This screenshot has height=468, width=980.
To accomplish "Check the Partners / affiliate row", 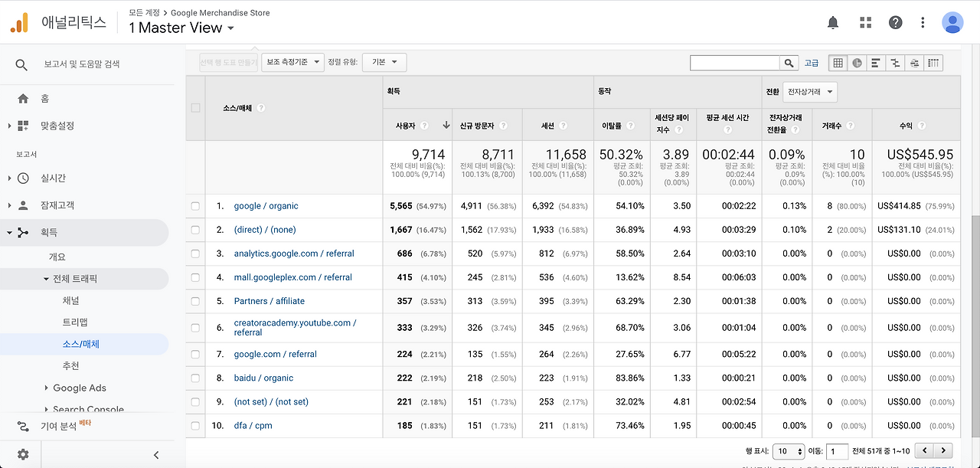I will [195, 301].
